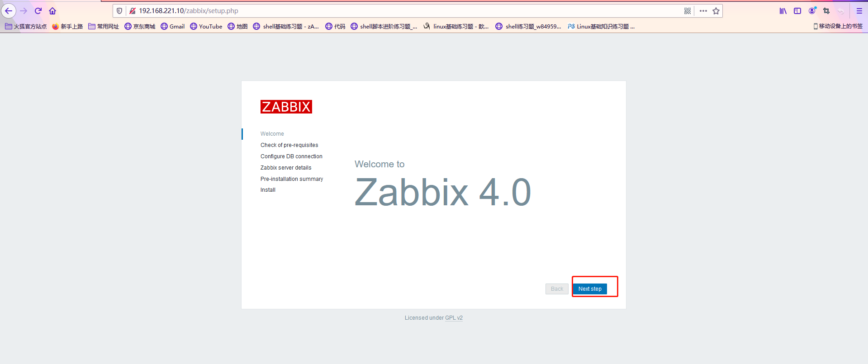Open the Linux基础知识练习题 bookmark
Viewport: 868px width, 364px height.
click(601, 26)
